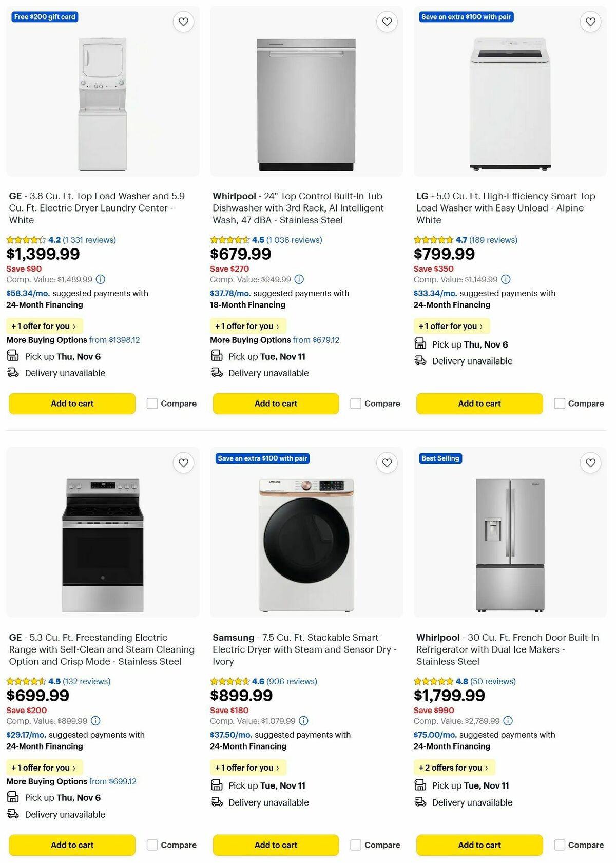Expand the '+1 offer for you' for the GE laundry center
The image size is (616, 863).
(44, 326)
